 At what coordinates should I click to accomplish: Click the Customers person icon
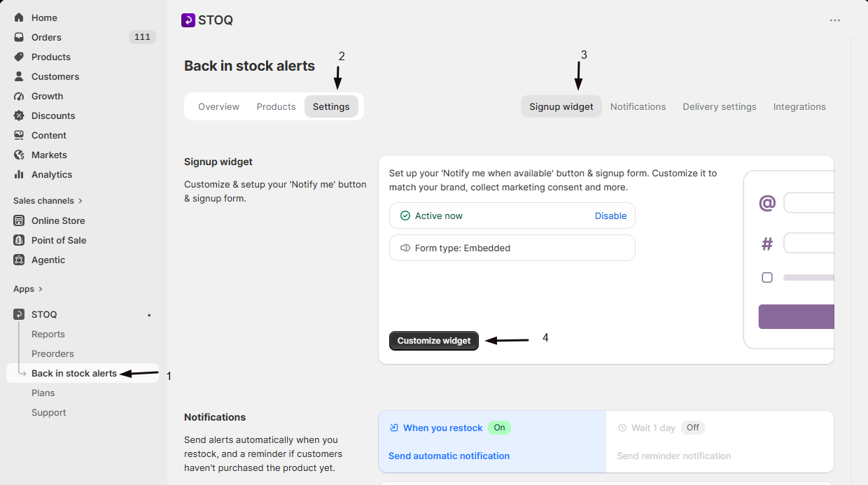(x=19, y=76)
